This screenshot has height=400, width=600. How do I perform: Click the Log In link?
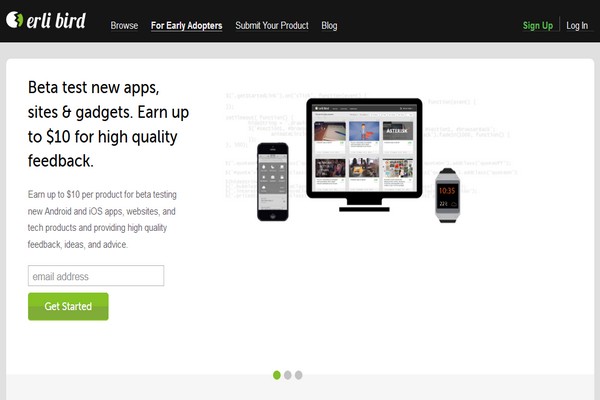[x=577, y=26]
